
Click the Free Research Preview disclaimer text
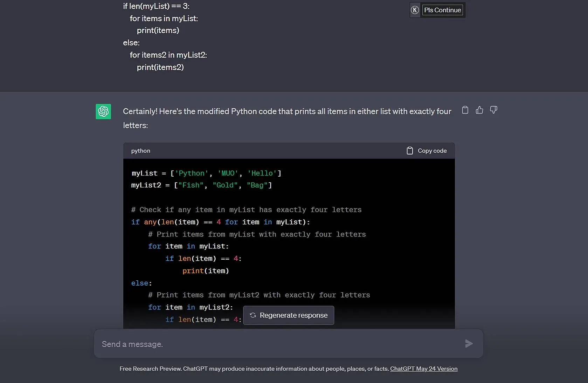pyautogui.click(x=254, y=369)
